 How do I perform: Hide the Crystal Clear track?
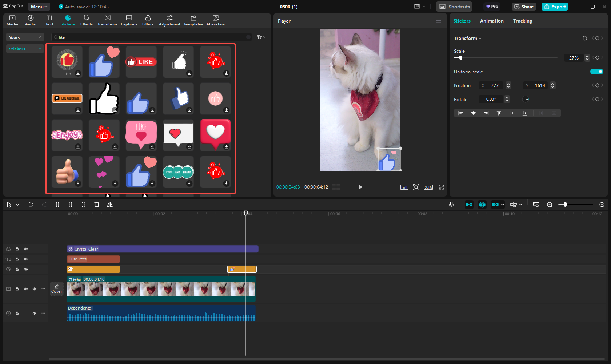coord(26,249)
